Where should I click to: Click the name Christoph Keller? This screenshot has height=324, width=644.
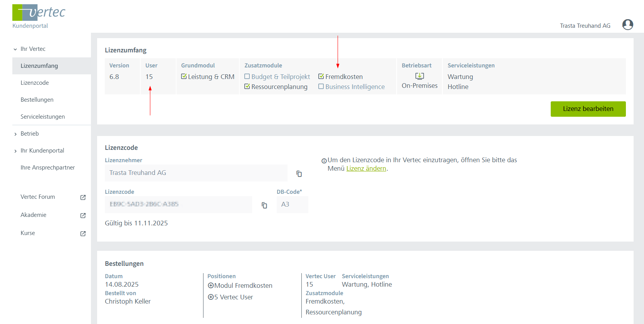click(128, 301)
